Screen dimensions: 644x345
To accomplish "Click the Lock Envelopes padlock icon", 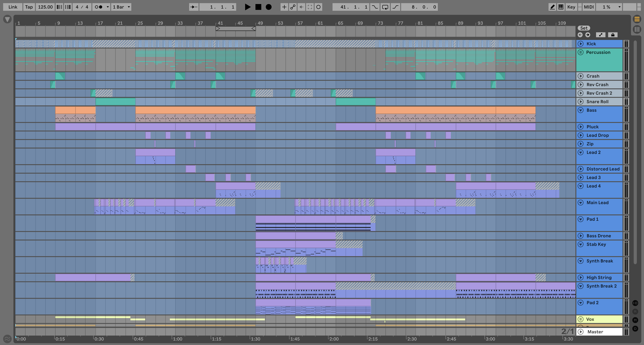I will [x=612, y=35].
